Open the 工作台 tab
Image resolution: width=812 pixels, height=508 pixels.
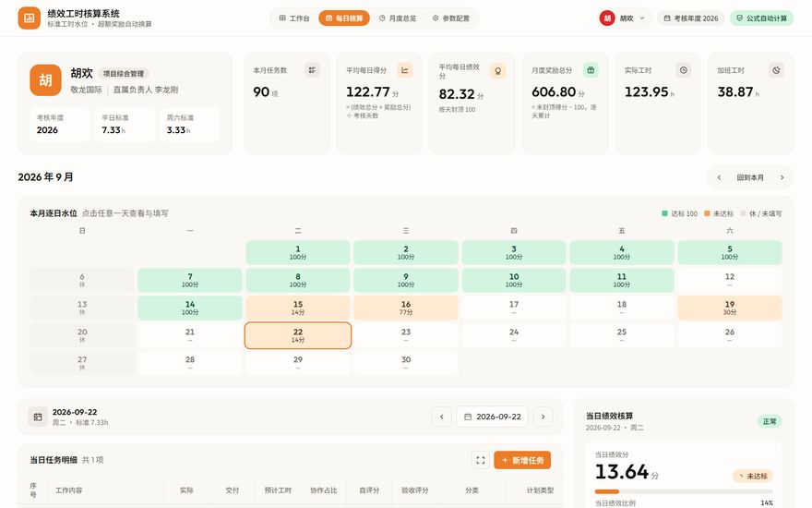pyautogui.click(x=294, y=18)
